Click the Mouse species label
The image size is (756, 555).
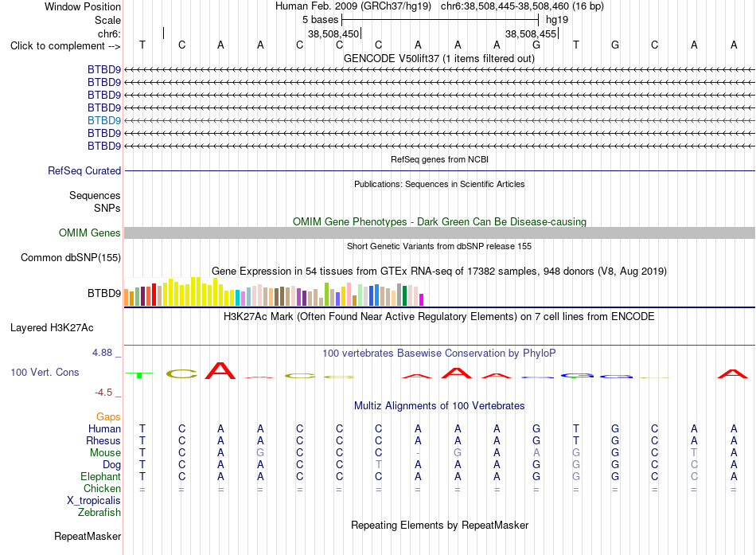point(105,453)
